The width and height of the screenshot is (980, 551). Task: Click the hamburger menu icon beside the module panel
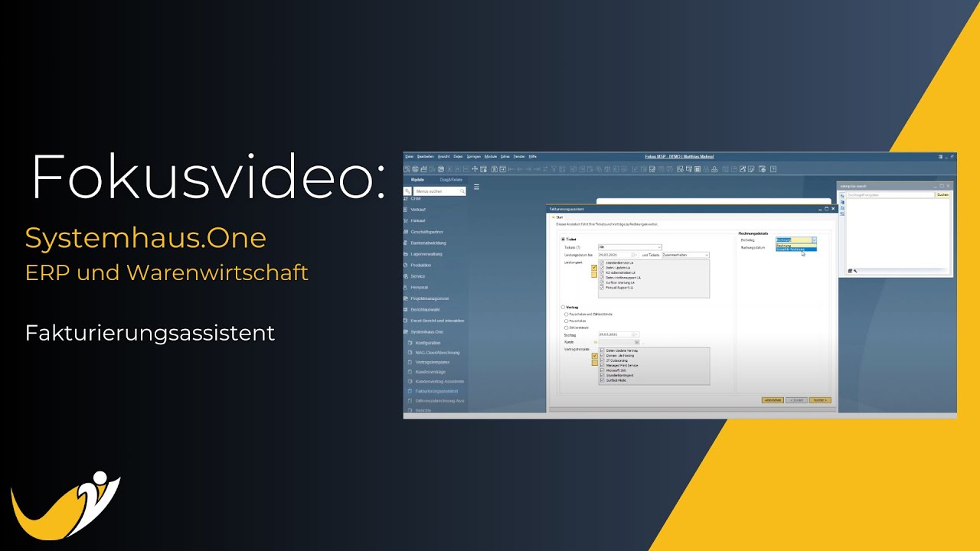(x=476, y=187)
